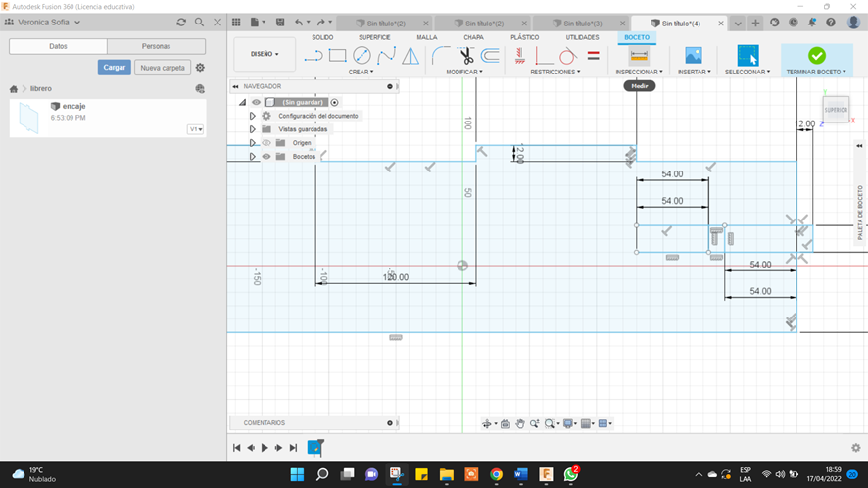Toggle visibility of the unsaved root component
The width and height of the screenshot is (868, 488).
256,102
